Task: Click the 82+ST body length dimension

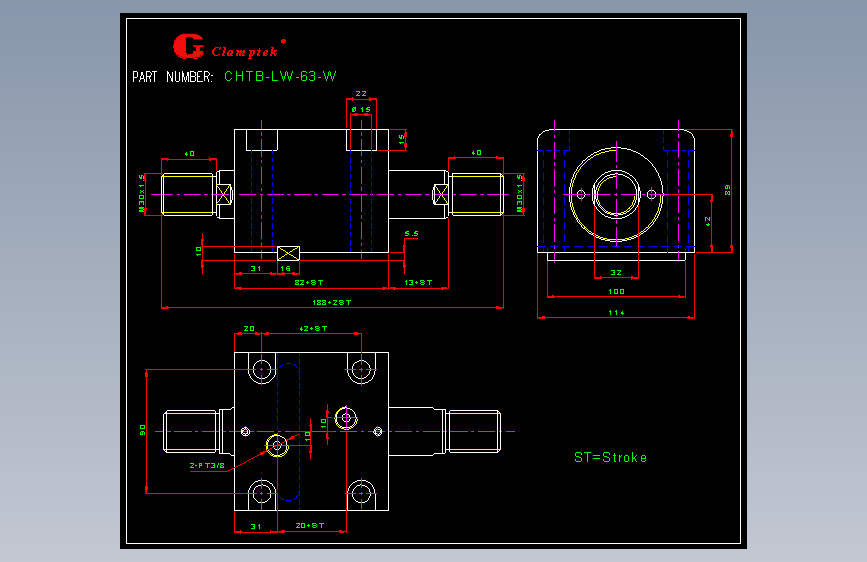Action: pos(309,282)
